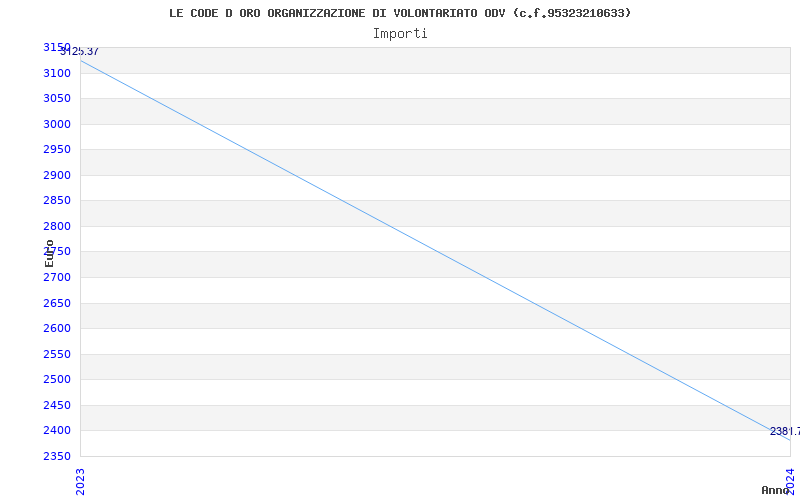This screenshot has height=500, width=800.
Task: Select the 2700 y-axis tick label
Action: pyautogui.click(x=57, y=278)
